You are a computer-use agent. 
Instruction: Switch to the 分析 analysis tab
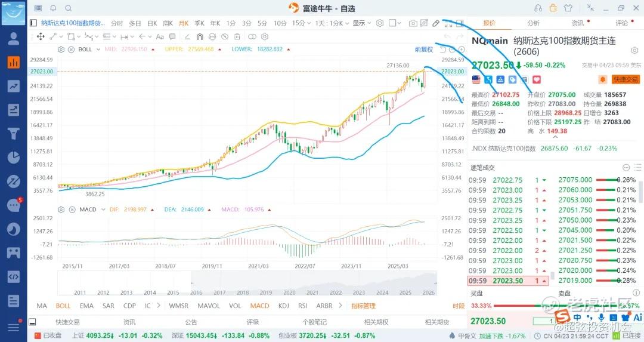point(533,23)
